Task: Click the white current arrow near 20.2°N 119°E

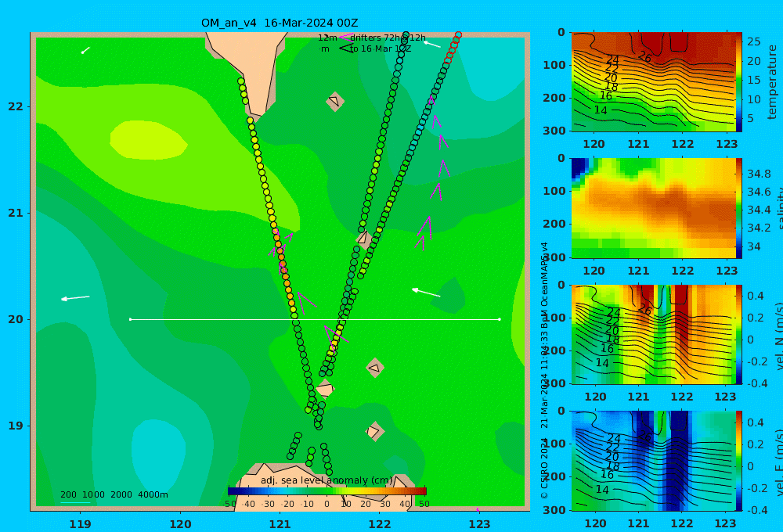Action: 75,298
